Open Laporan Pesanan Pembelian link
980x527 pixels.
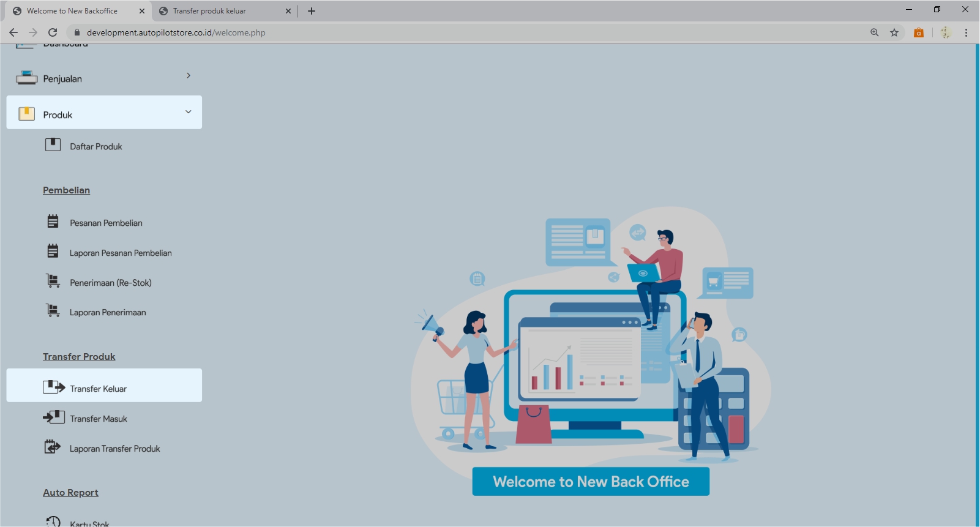tap(121, 253)
